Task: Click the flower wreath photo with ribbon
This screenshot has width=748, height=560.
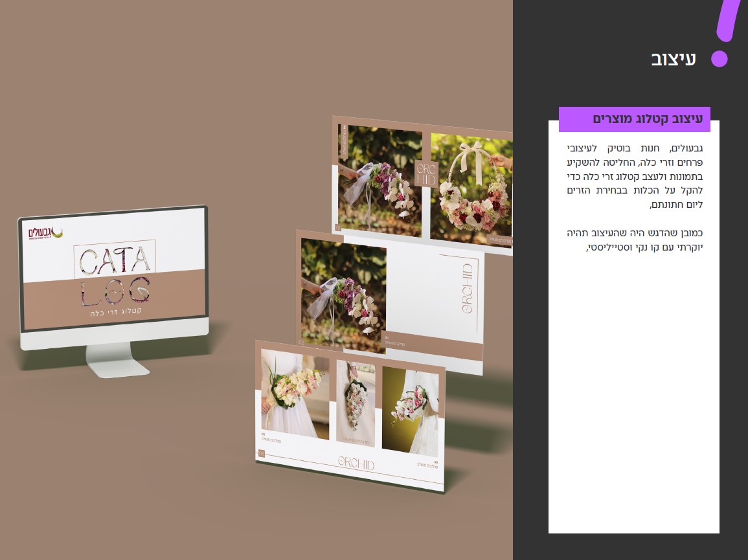Action: pos(471,190)
